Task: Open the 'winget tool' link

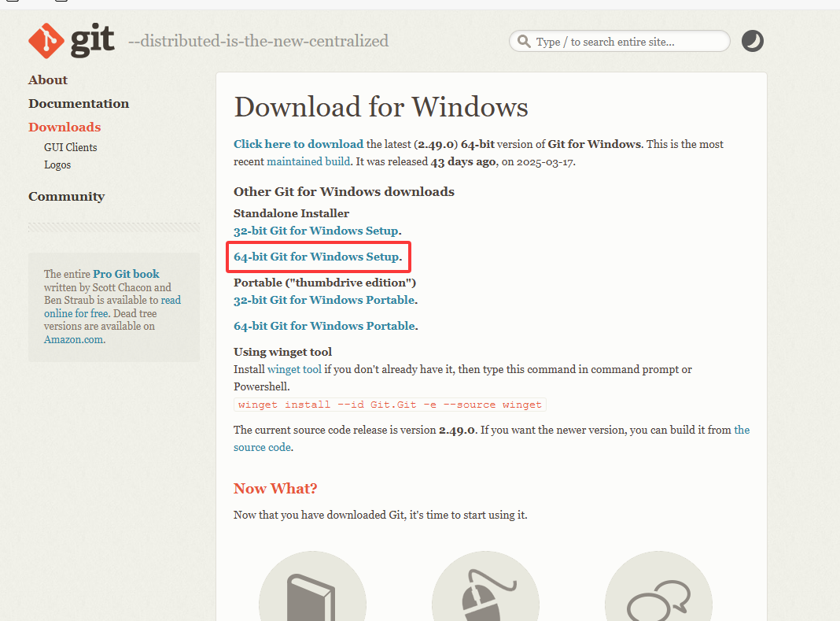Action: (294, 369)
